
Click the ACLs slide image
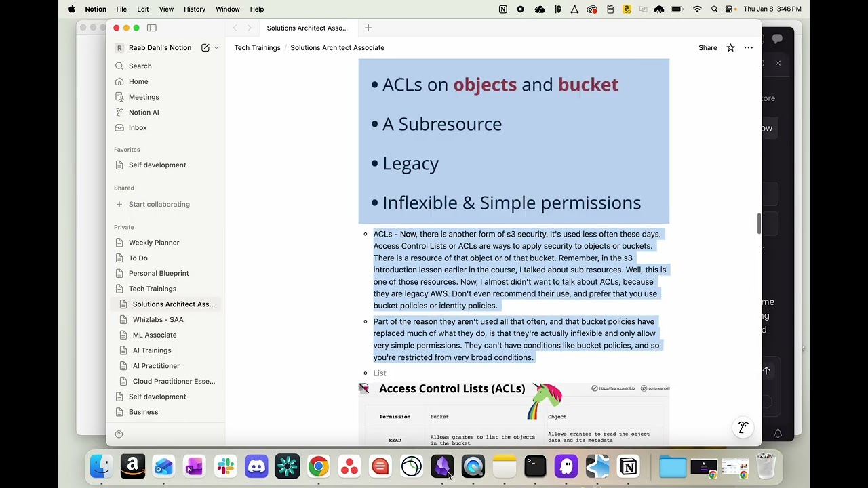click(513, 141)
